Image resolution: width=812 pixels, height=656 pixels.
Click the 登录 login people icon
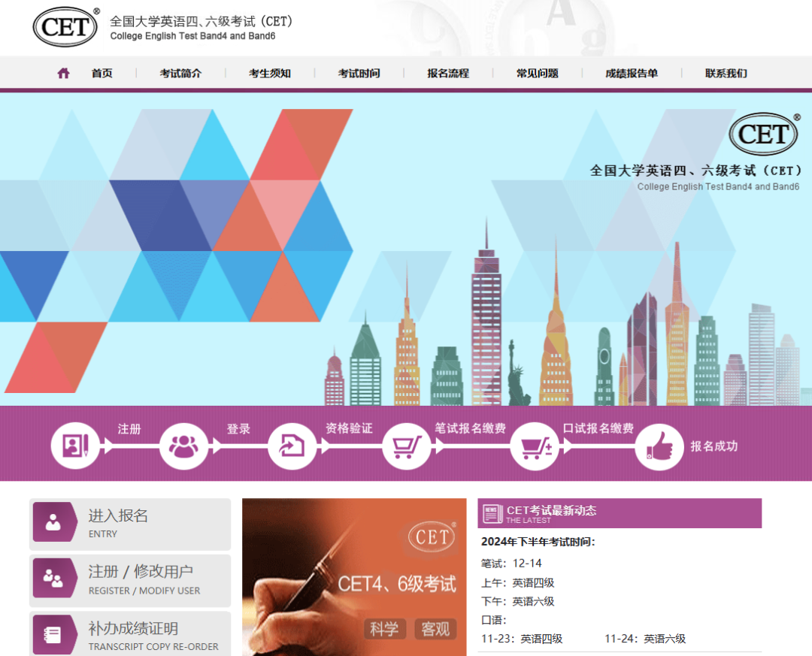click(x=184, y=445)
